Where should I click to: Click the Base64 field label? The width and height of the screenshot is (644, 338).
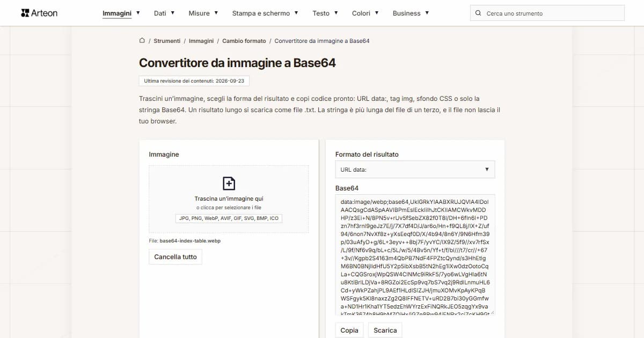(347, 188)
